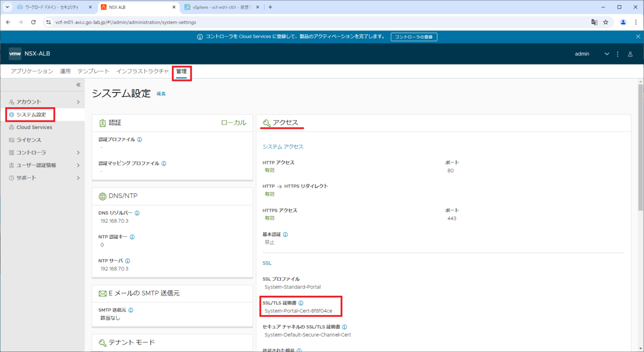The height and width of the screenshot is (352, 644).
Task: Open the アプリケーション top menu
Action: coord(32,71)
